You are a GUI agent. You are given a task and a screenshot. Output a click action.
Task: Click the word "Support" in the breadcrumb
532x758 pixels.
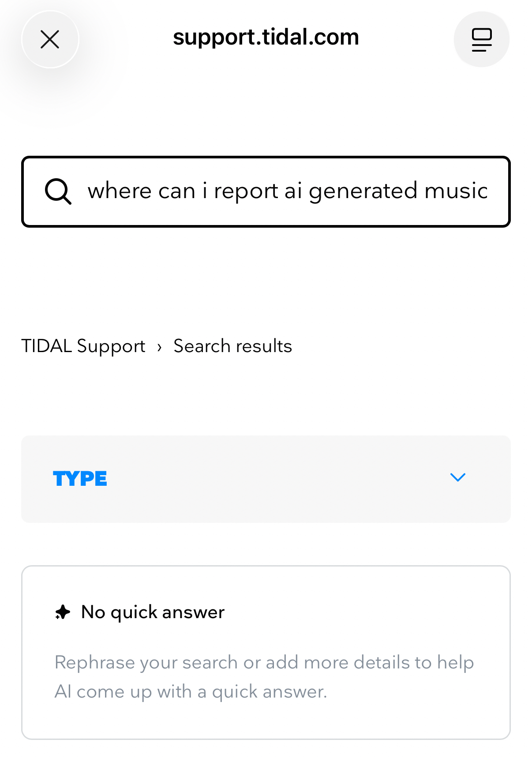tap(111, 346)
